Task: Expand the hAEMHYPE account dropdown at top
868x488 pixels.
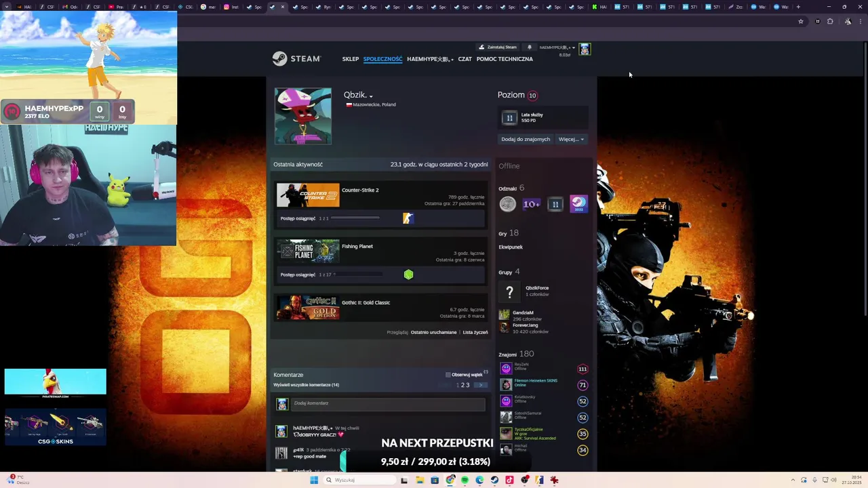Action: point(557,47)
